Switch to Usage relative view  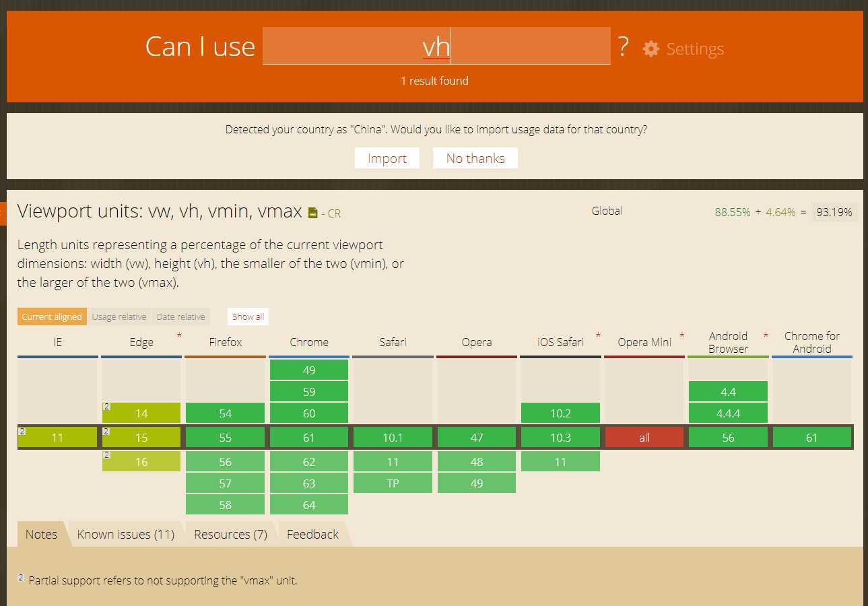[x=119, y=316]
